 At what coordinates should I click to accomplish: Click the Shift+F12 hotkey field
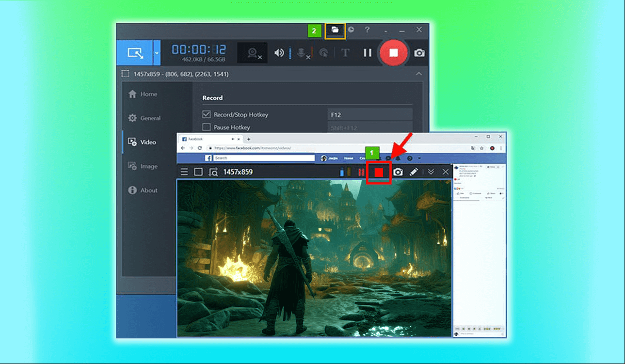pos(370,127)
